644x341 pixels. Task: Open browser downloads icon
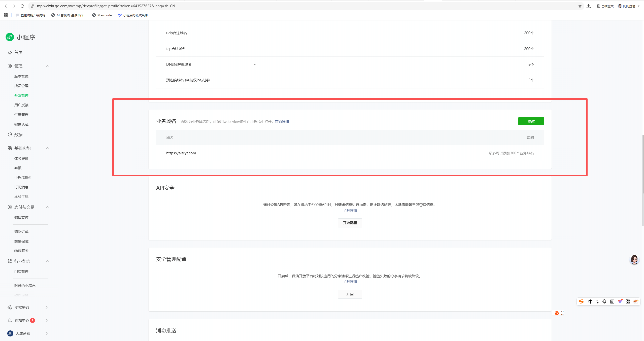click(589, 6)
